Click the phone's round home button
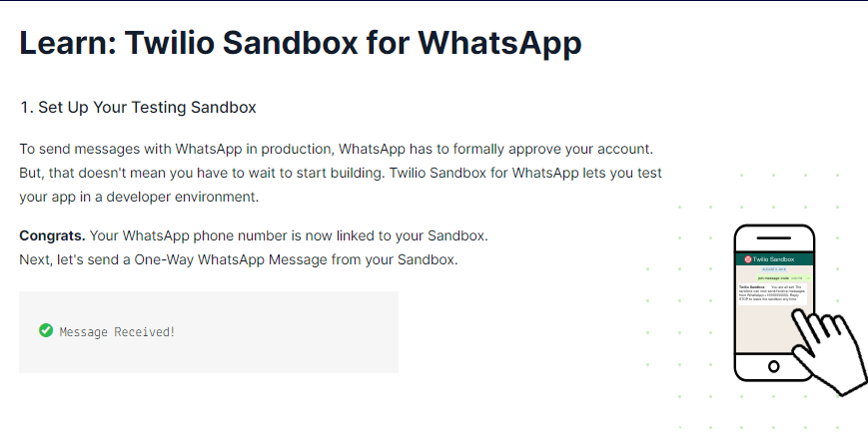This screenshot has width=868, height=443. (774, 366)
